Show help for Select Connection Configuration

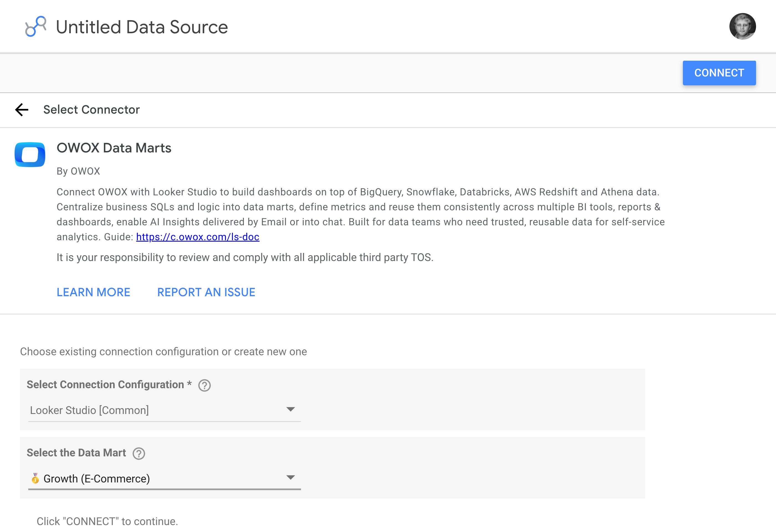pyautogui.click(x=204, y=385)
